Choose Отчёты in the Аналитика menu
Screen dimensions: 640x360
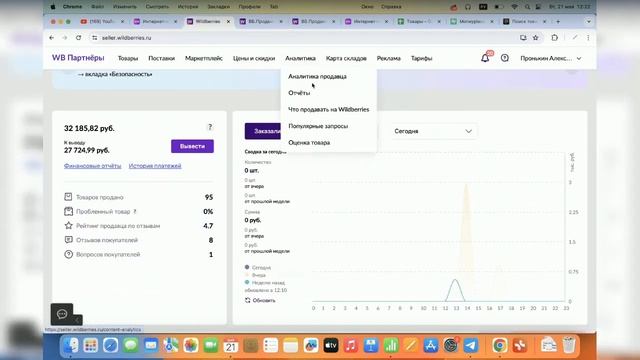point(299,93)
